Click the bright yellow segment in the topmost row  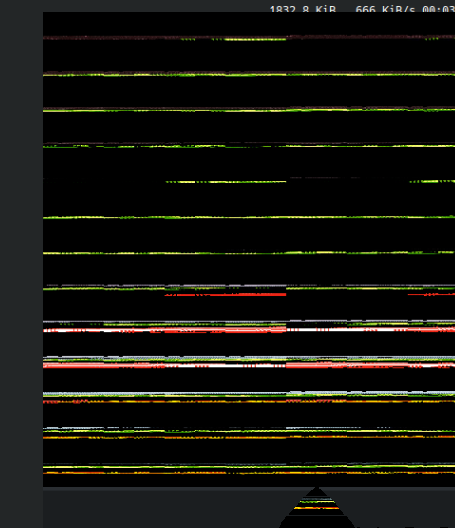click(x=255, y=39)
